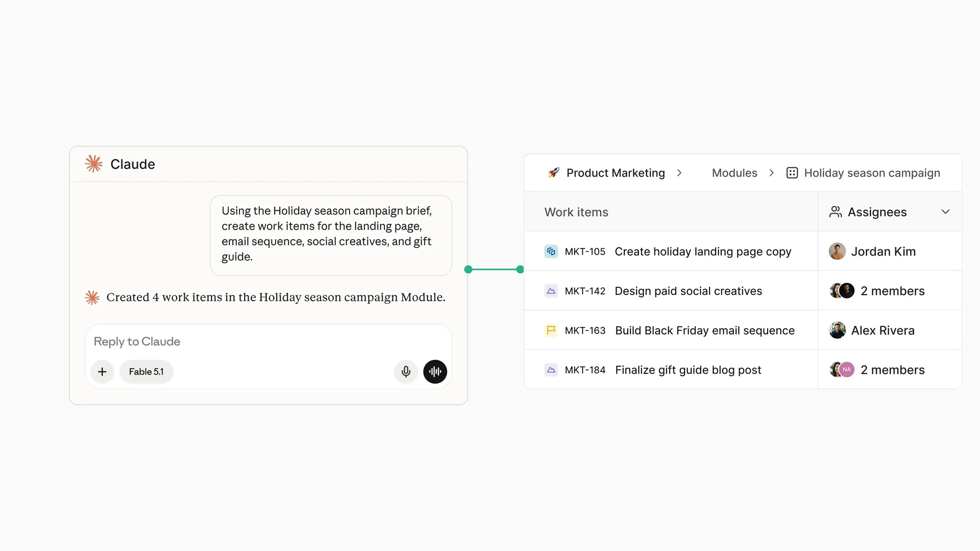Open the Fable 5.1 model selector
Image resolution: width=980 pixels, height=551 pixels.
(146, 371)
